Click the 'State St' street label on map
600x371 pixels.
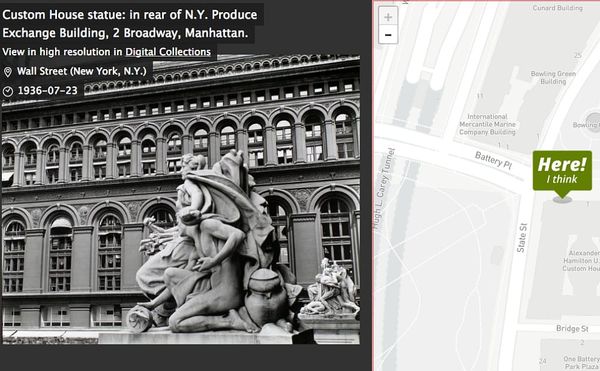tap(522, 238)
